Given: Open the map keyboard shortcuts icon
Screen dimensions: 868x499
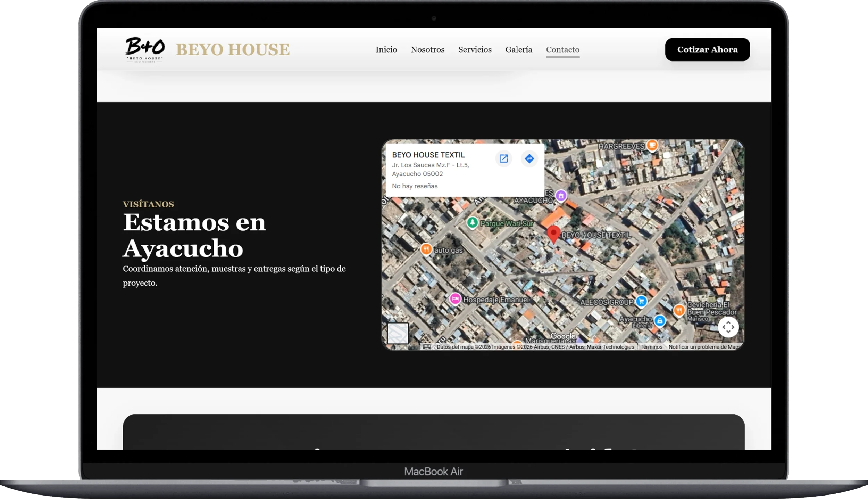Looking at the screenshot, I should click(427, 347).
